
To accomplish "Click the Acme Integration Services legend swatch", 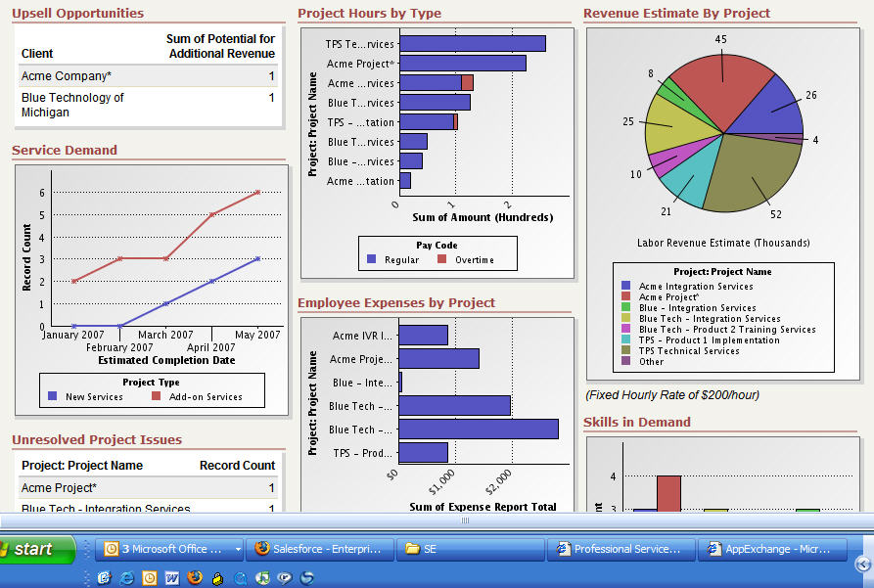I will tap(626, 286).
